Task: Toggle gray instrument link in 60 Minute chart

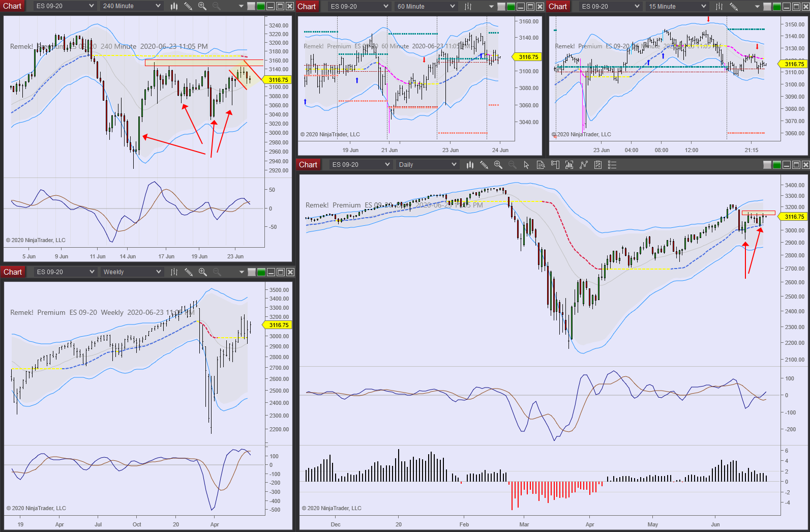Action: (x=501, y=7)
